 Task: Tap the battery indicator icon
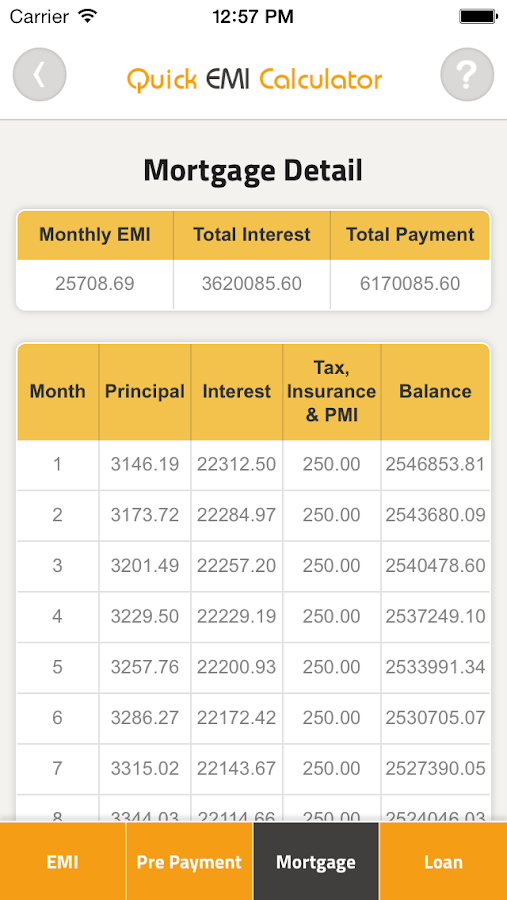pos(478,17)
